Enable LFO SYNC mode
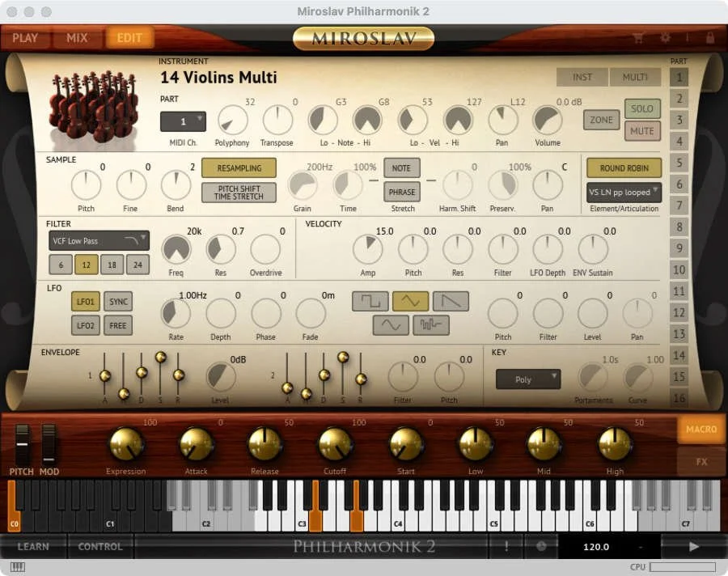 pyautogui.click(x=118, y=302)
